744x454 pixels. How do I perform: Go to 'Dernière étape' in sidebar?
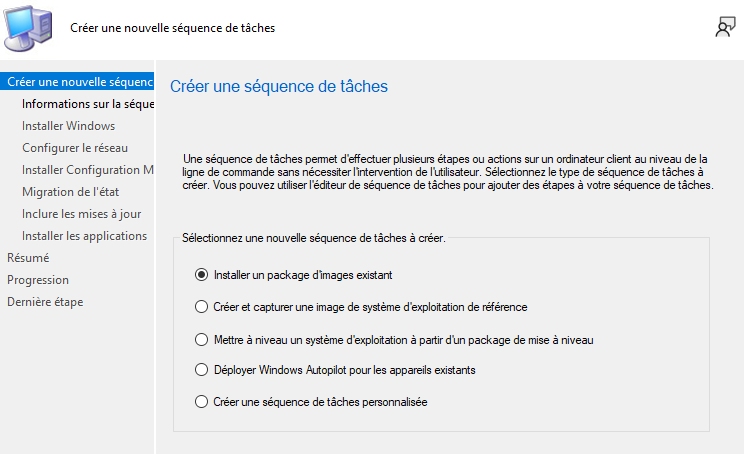click(x=45, y=302)
